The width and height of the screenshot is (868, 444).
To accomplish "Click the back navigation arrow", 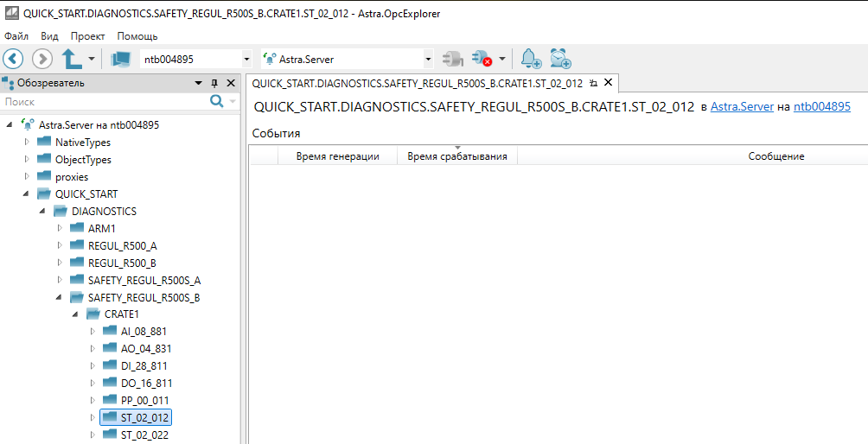I will tap(14, 59).
